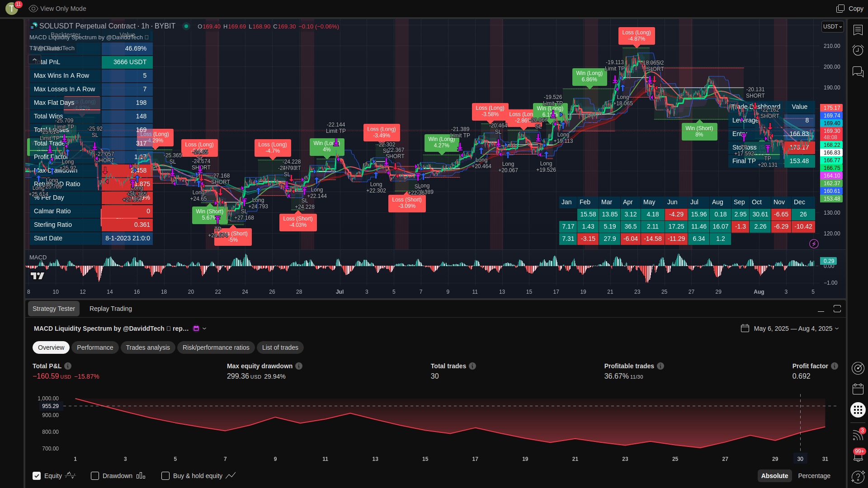
Task: Open the watchlist panel icon
Action: coord(858,30)
